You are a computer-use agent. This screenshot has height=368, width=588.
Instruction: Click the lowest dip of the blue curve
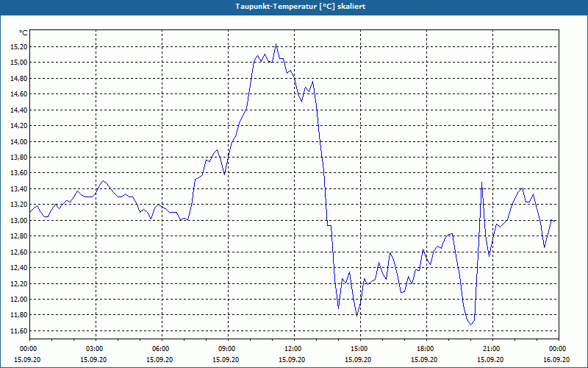(x=471, y=325)
